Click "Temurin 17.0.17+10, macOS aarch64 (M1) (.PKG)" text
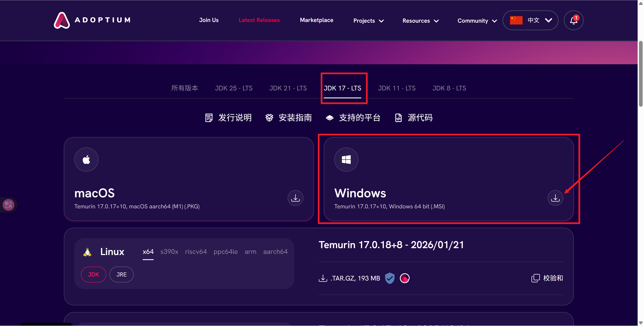Image resolution: width=644 pixels, height=326 pixels. (137, 206)
